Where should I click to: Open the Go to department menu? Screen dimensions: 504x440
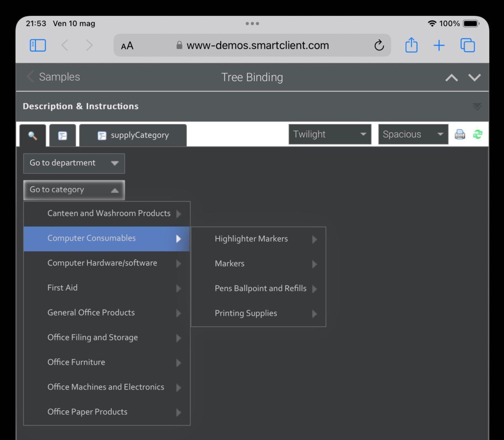point(74,163)
